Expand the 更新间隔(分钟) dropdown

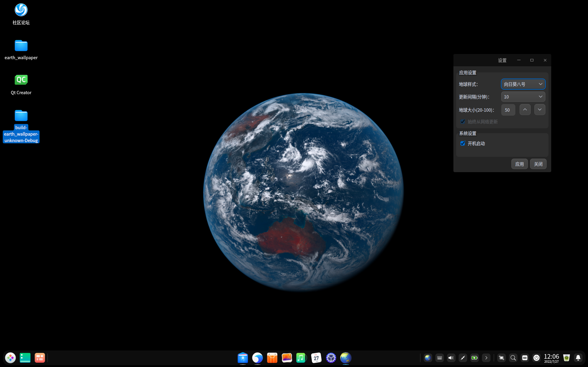pyautogui.click(x=523, y=97)
